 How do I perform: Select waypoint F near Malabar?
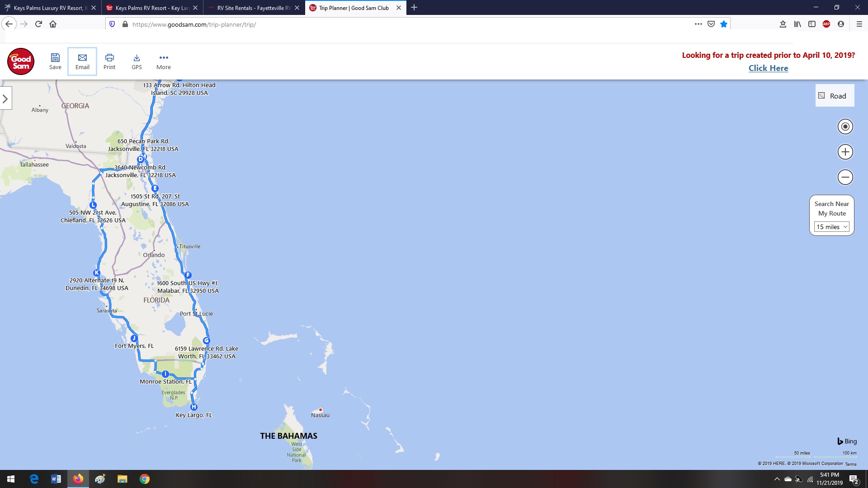pyautogui.click(x=188, y=275)
